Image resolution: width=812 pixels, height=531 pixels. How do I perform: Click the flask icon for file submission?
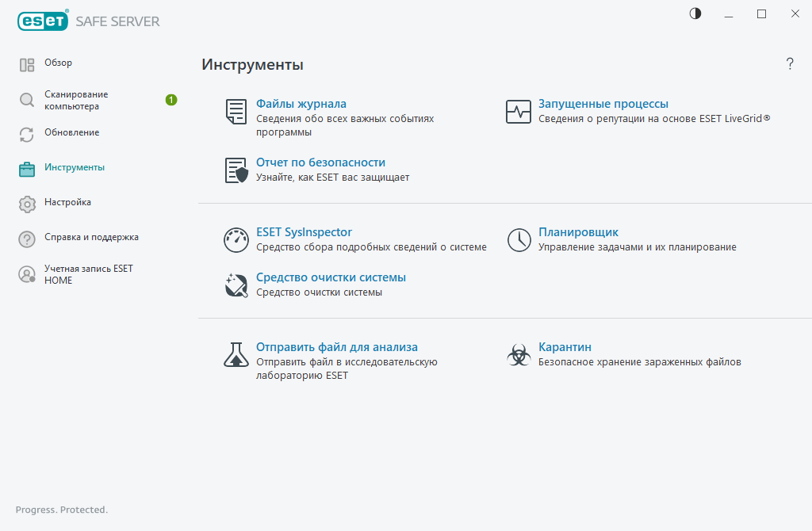click(x=236, y=354)
